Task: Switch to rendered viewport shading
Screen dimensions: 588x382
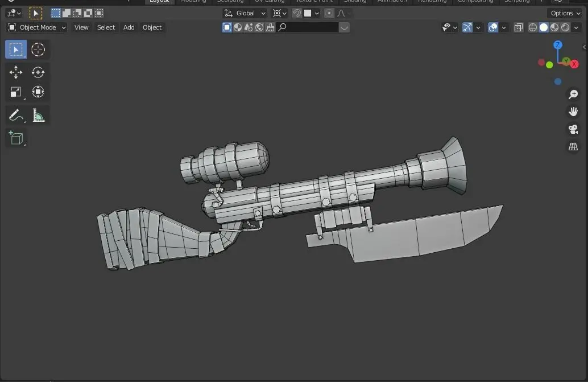Action: pos(565,27)
